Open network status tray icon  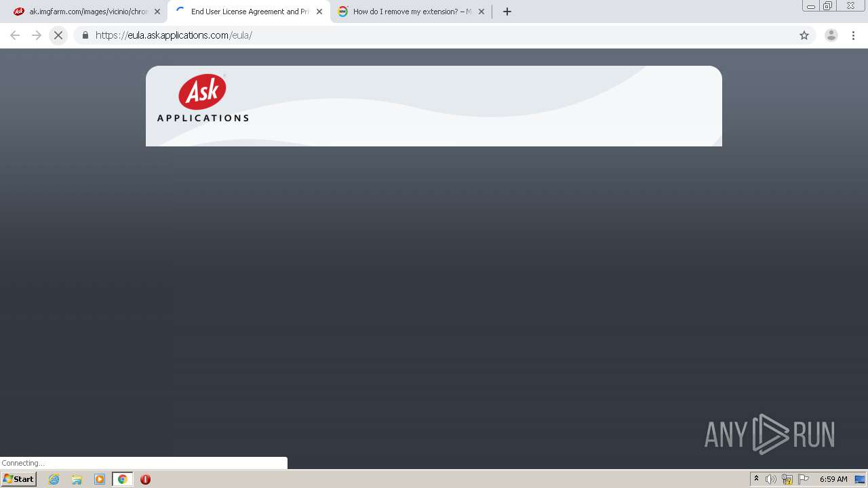(787, 479)
